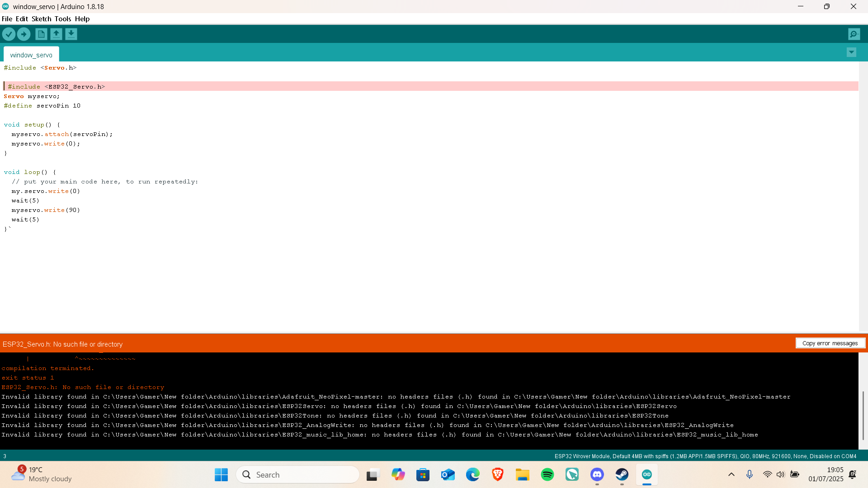The height and width of the screenshot is (488, 868).
Task: Open volume speaker tray icon
Action: 780,474
